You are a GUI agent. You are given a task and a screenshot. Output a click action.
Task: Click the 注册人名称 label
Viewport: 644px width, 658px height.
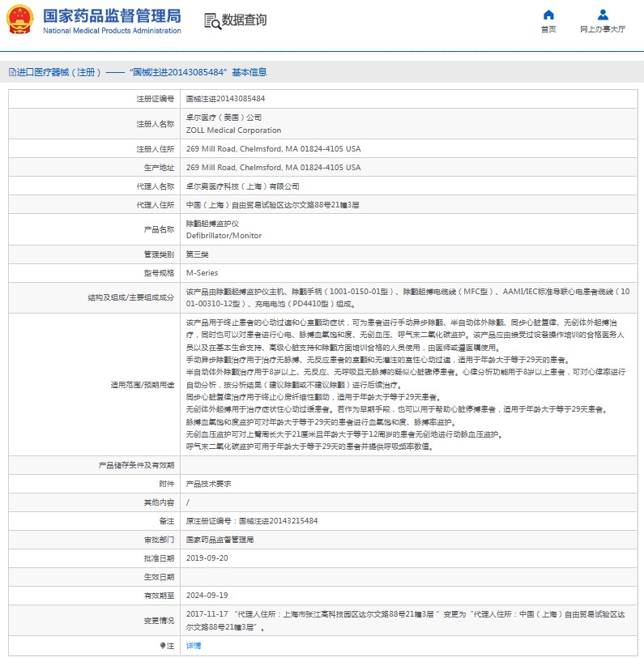[x=156, y=124]
